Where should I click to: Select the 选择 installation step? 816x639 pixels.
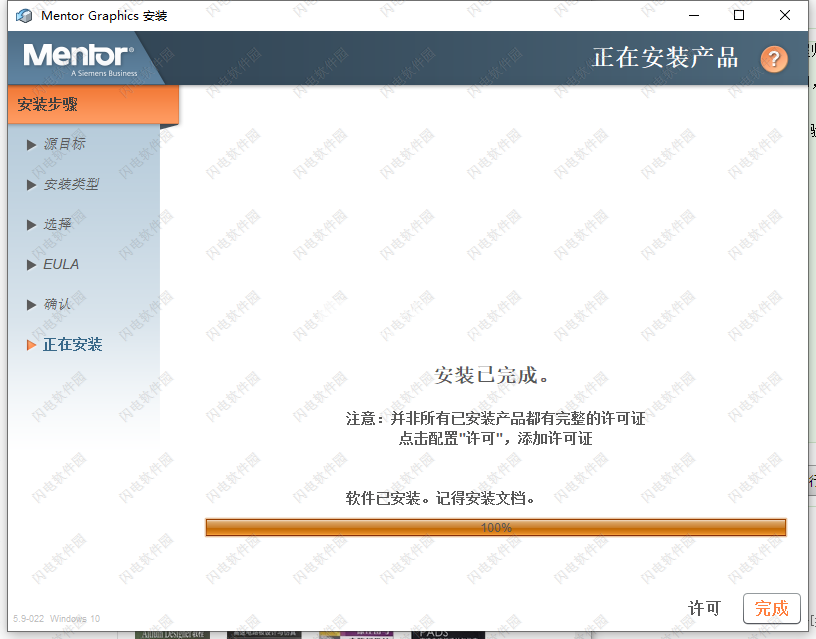pyautogui.click(x=57, y=224)
